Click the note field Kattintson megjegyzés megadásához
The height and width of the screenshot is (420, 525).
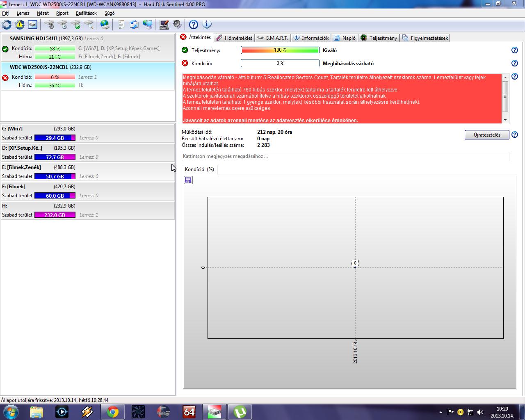pos(345,156)
